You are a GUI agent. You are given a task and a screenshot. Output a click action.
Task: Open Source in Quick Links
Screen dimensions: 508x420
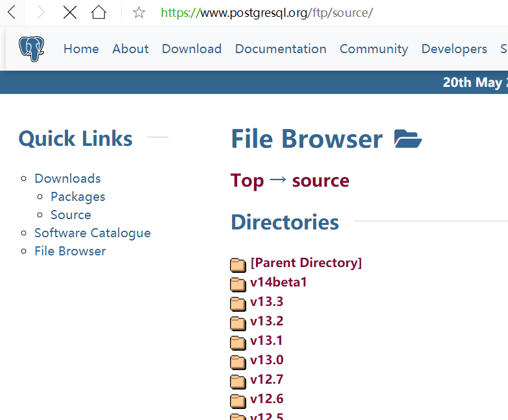click(x=71, y=215)
